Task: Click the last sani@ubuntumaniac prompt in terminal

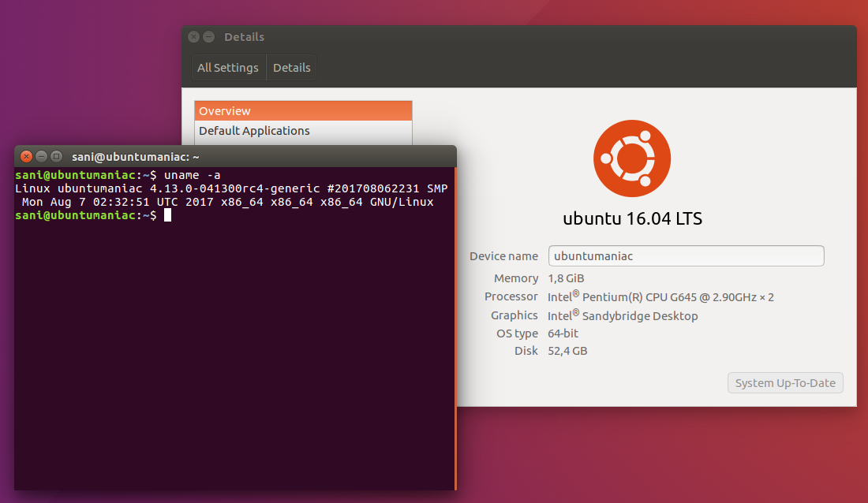Action: pos(86,215)
